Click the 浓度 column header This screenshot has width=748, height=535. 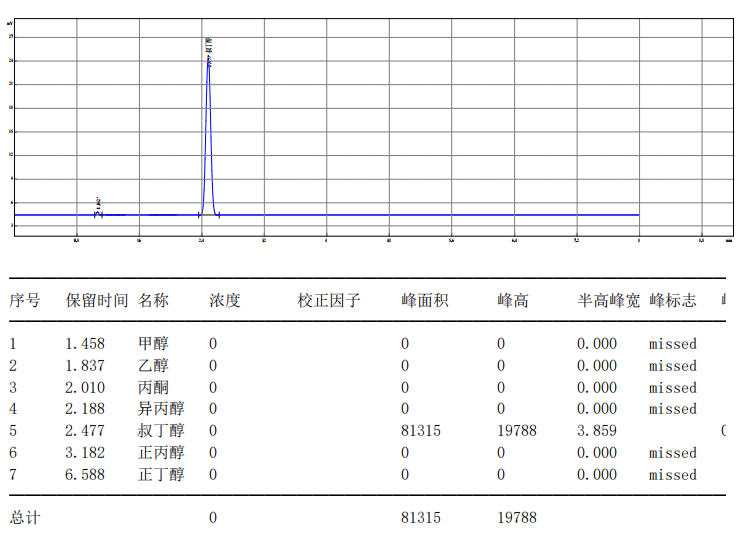(x=224, y=300)
